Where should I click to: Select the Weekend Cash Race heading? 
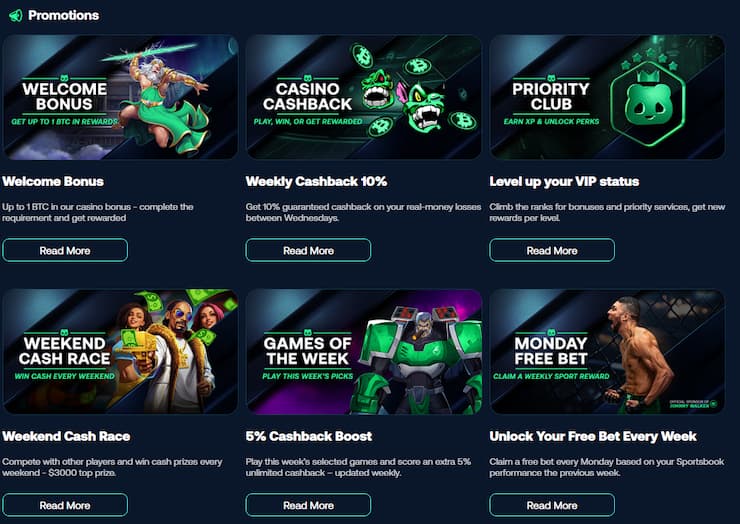click(x=66, y=437)
